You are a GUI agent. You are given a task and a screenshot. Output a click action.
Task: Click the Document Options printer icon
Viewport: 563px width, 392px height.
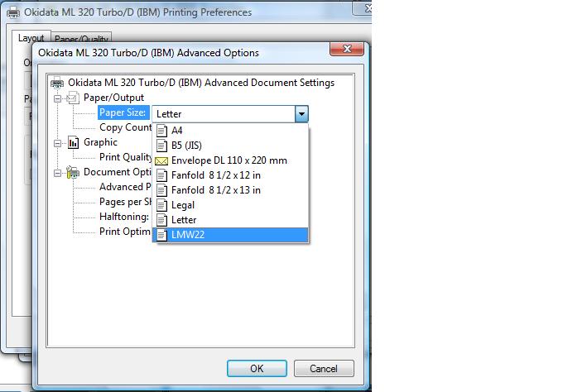pyautogui.click(x=73, y=172)
